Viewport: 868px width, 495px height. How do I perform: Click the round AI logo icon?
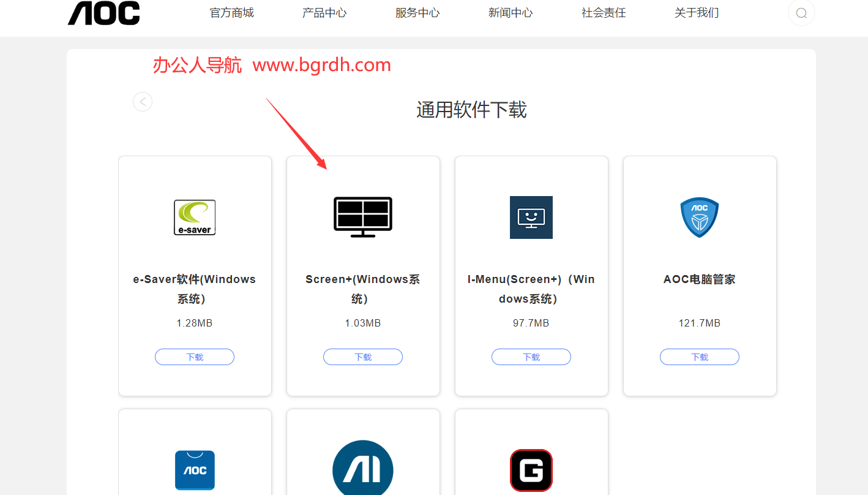click(363, 469)
